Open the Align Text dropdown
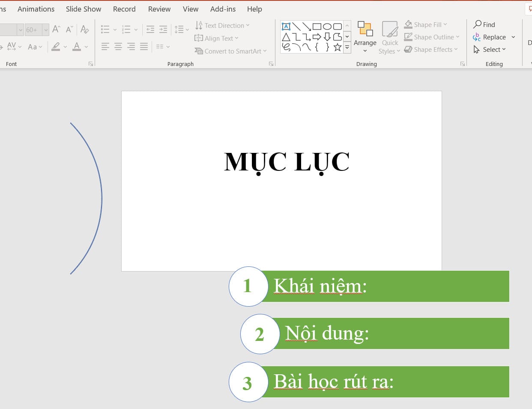The image size is (532, 409). [216, 38]
